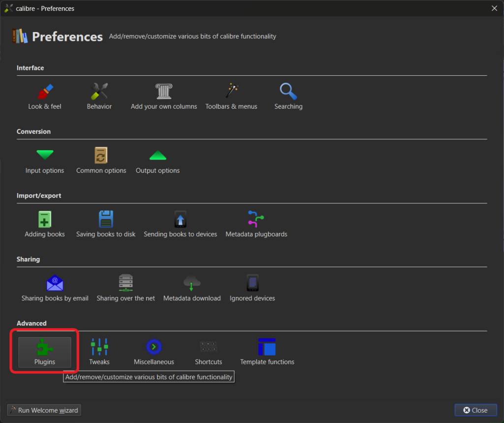The image size is (504, 423).
Task: Click the Close button at bottom
Action: (x=475, y=410)
